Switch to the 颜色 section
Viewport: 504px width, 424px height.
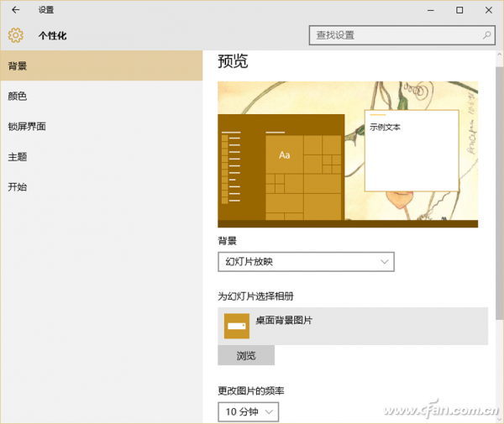102,96
